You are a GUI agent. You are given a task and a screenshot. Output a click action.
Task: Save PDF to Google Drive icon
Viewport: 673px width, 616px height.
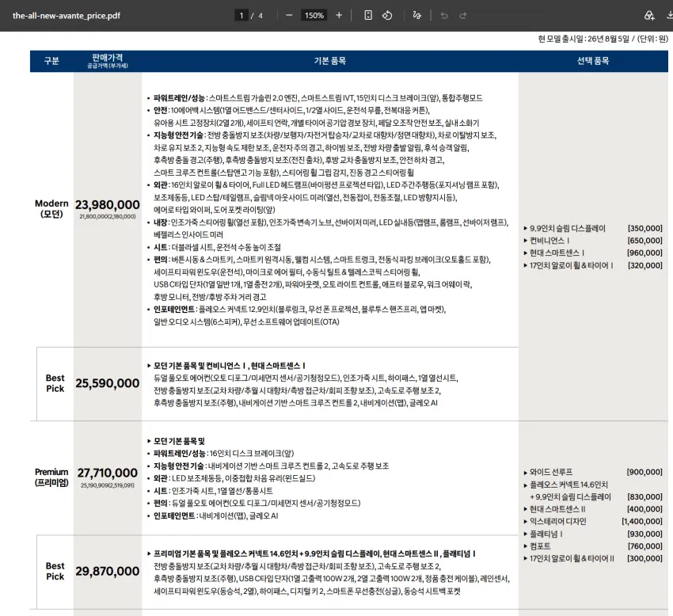(649, 16)
